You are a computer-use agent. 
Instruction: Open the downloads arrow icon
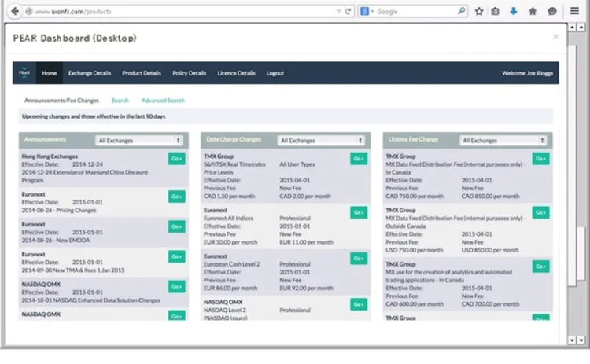click(514, 11)
